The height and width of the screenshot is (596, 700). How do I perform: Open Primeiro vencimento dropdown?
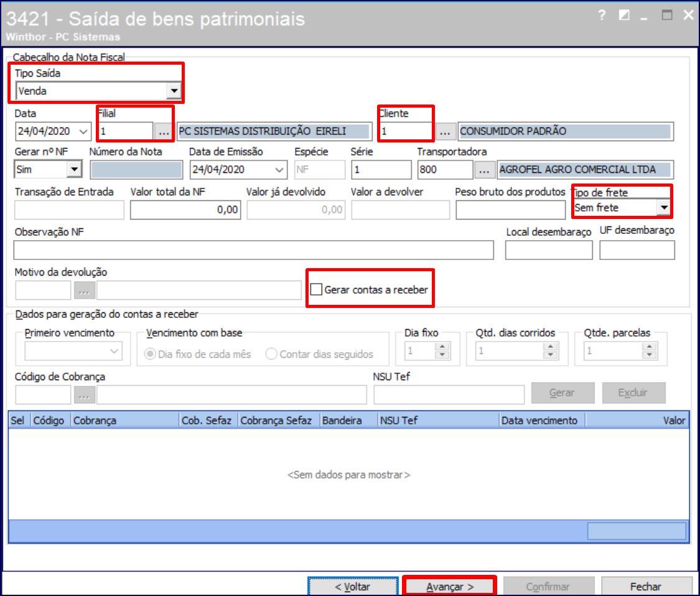point(114,351)
